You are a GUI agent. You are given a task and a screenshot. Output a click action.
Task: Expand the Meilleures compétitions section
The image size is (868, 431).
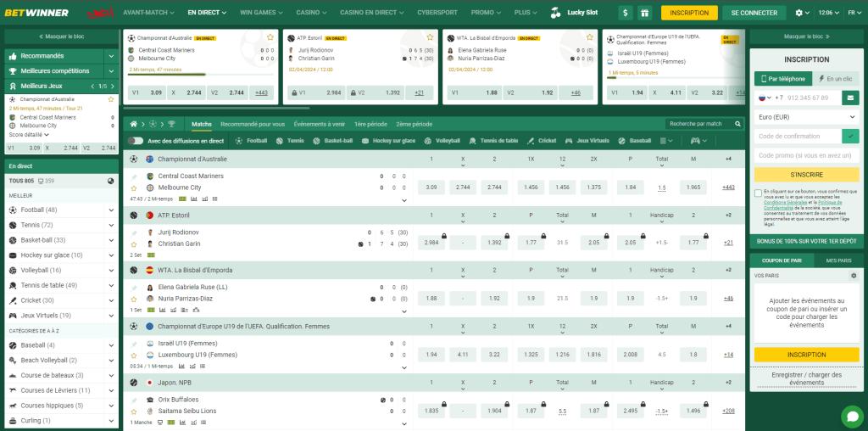pos(111,71)
